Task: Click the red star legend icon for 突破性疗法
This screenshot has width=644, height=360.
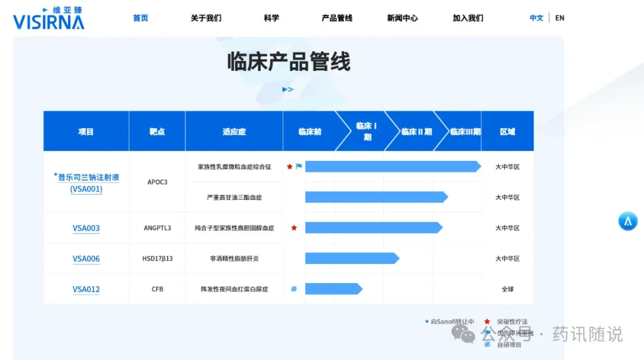Action: (x=487, y=321)
